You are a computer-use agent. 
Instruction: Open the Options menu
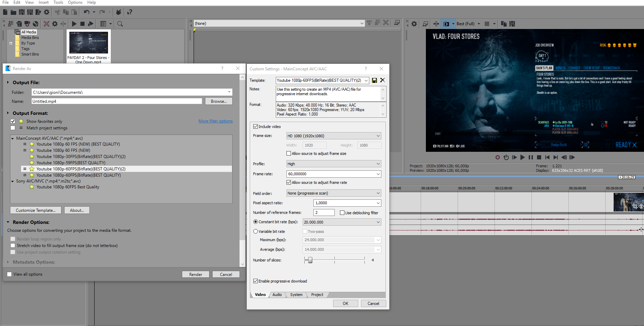point(75,2)
